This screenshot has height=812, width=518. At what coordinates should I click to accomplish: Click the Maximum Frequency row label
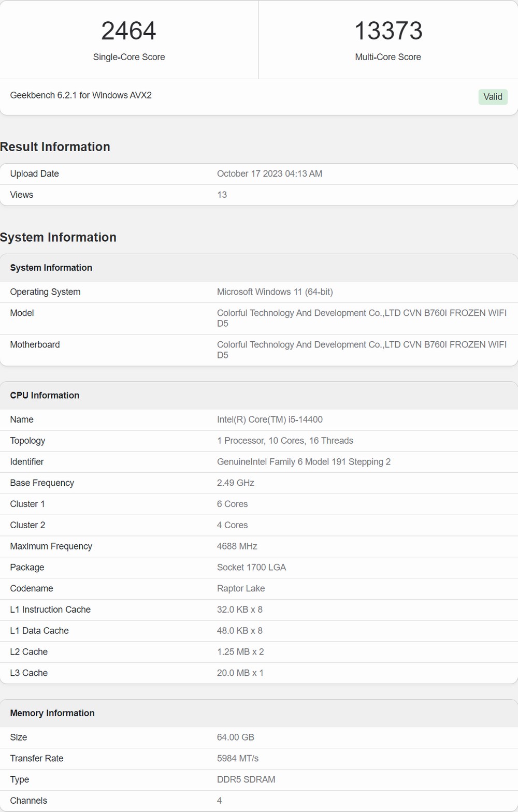[x=51, y=546]
